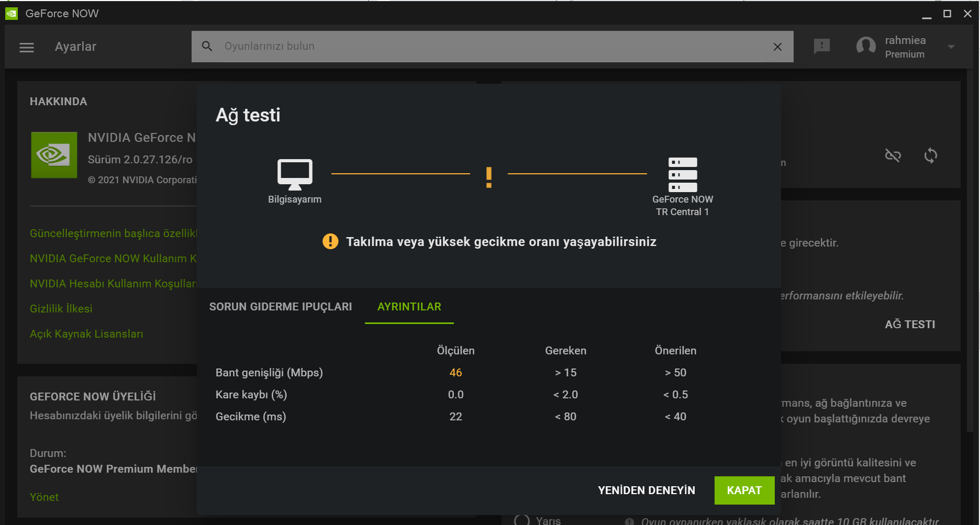Open Güncelleştirmenin başlıca özellikleri link

pos(113,233)
